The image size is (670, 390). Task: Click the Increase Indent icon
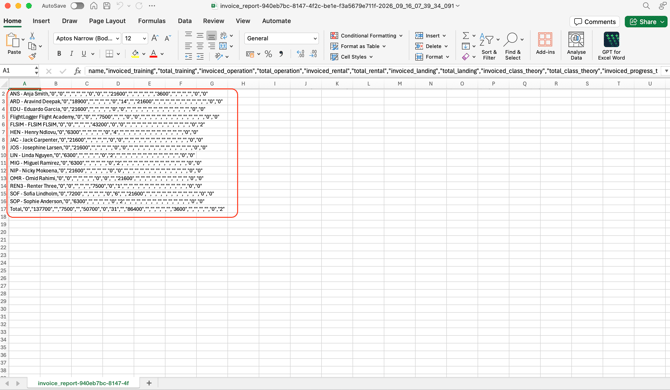click(200, 56)
